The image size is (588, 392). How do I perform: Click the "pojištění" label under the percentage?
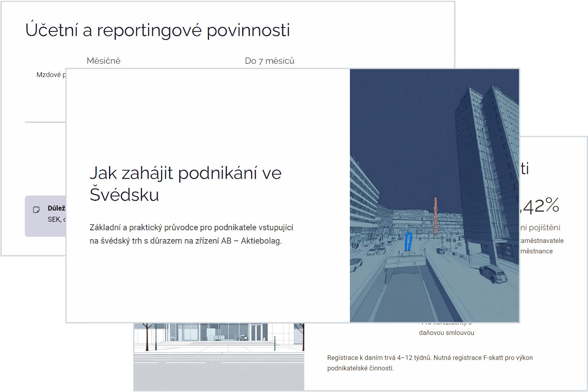(541, 228)
